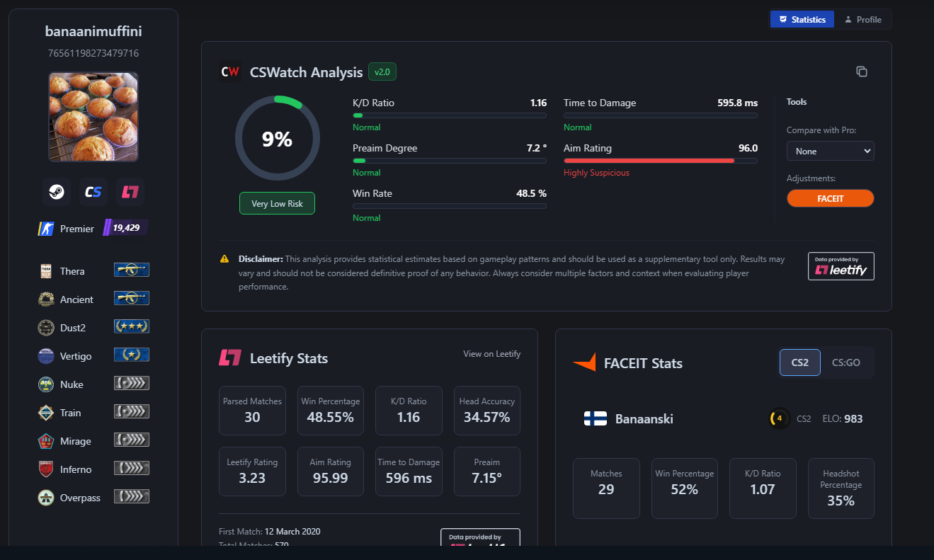Click the Leetify Win Percentage 48.55% card
This screenshot has height=560, width=934.
tap(330, 411)
